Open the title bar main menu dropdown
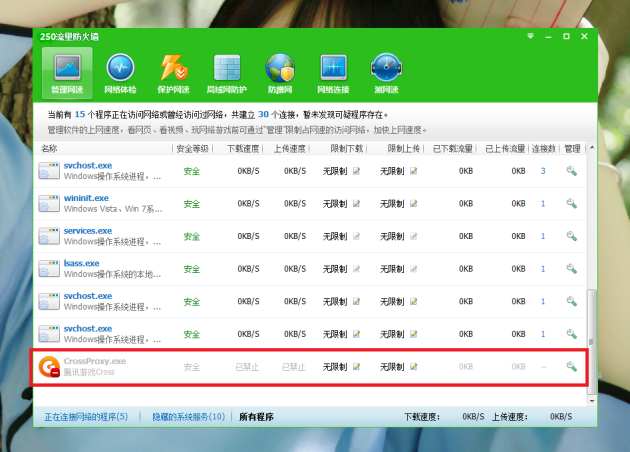This screenshot has width=630, height=452. (x=530, y=36)
